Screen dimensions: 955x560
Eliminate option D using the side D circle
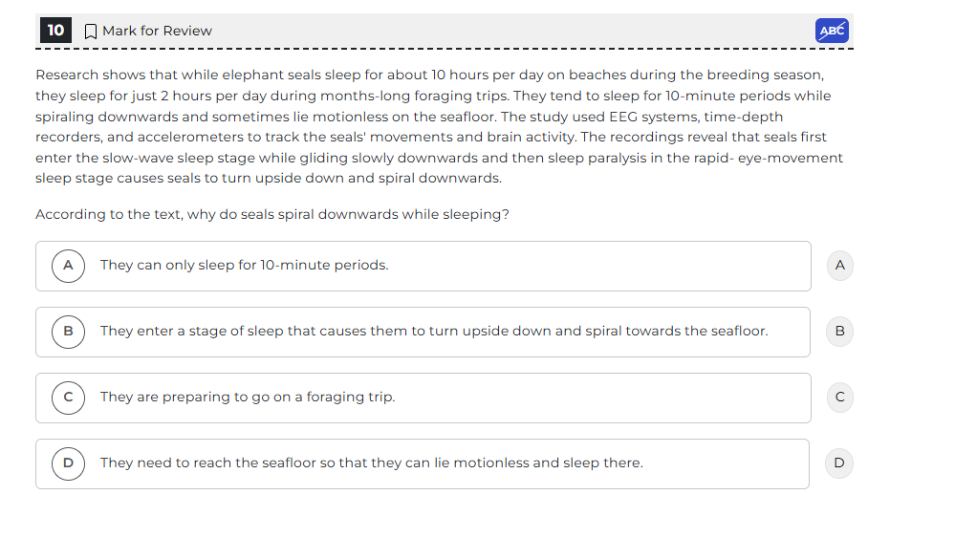(839, 463)
